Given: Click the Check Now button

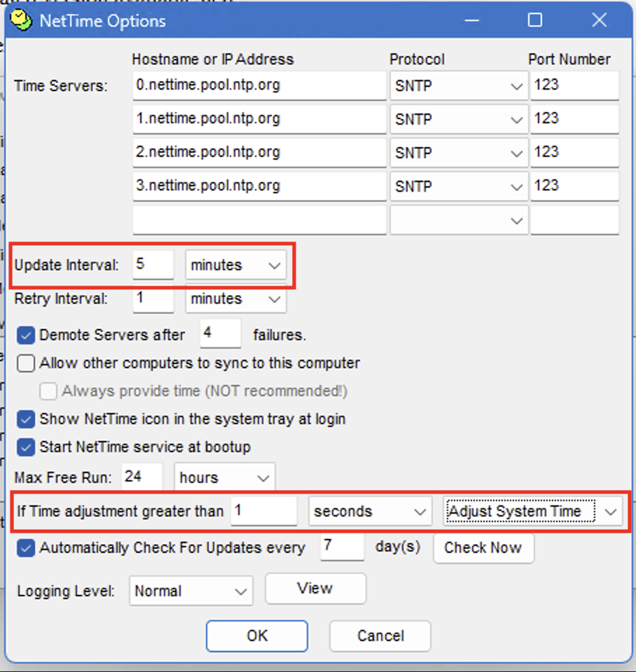Looking at the screenshot, I should (x=483, y=547).
